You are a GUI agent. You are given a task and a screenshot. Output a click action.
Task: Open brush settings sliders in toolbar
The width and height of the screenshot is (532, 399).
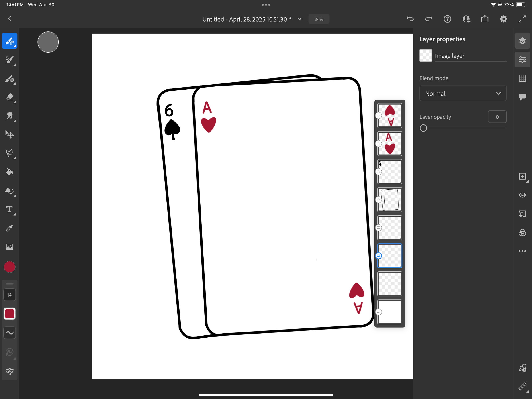tap(10, 371)
